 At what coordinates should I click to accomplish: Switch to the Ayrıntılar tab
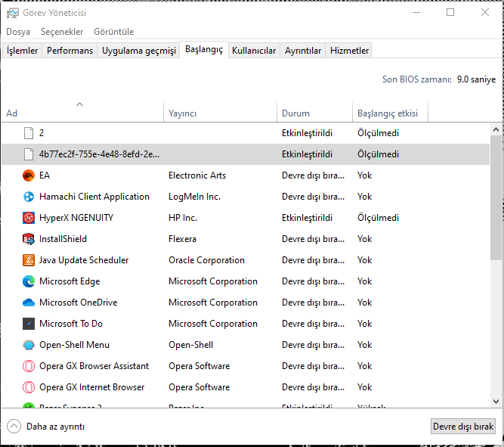[x=303, y=51]
